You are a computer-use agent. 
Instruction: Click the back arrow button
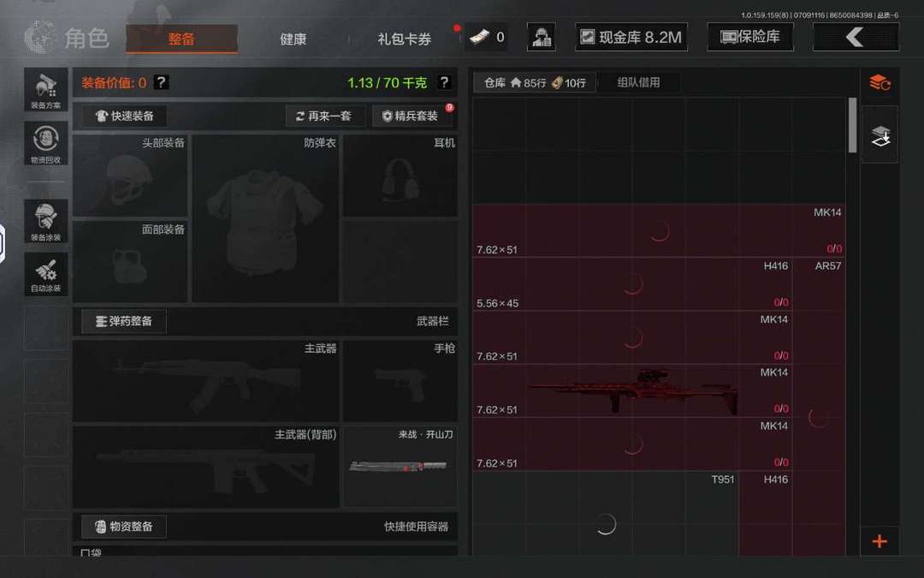pyautogui.click(x=856, y=37)
